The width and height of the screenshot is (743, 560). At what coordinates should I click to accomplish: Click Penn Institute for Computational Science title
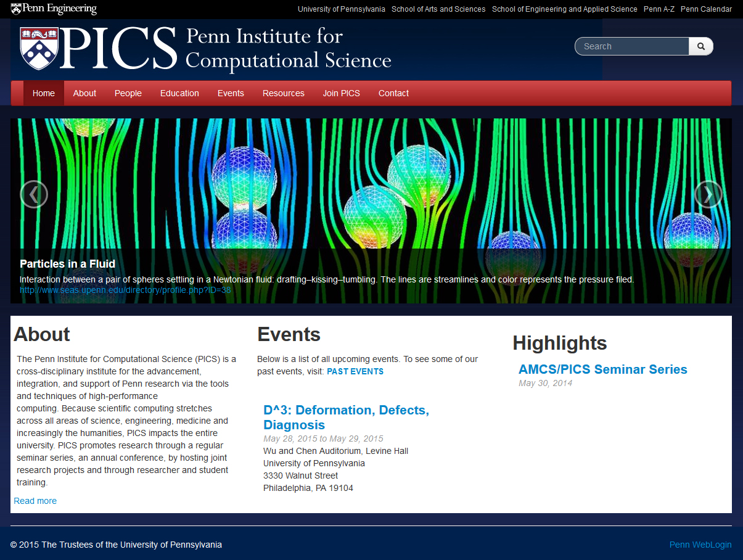[289, 48]
